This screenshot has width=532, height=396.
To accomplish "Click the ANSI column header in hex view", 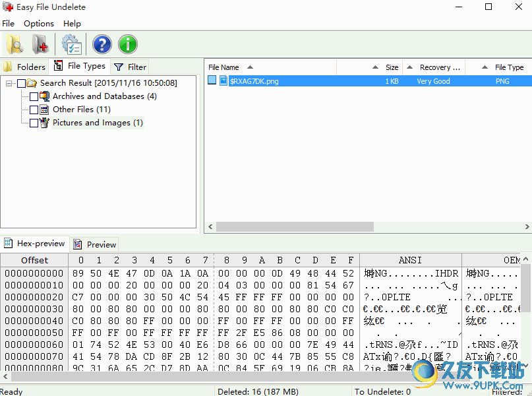I will pos(410,260).
